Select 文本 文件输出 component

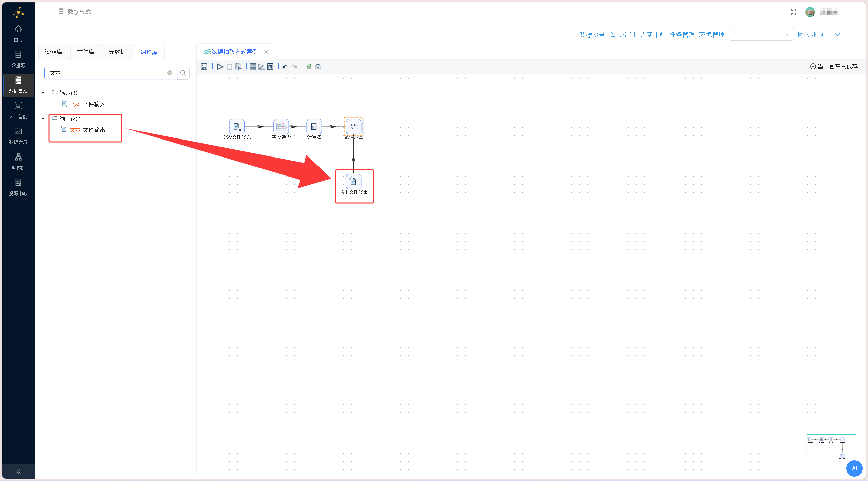pyautogui.click(x=83, y=130)
